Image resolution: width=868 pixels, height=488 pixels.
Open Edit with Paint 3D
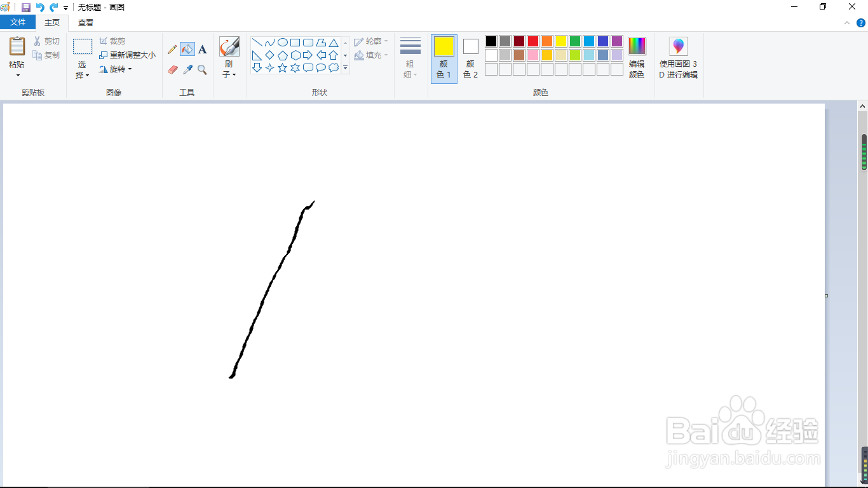(x=679, y=57)
